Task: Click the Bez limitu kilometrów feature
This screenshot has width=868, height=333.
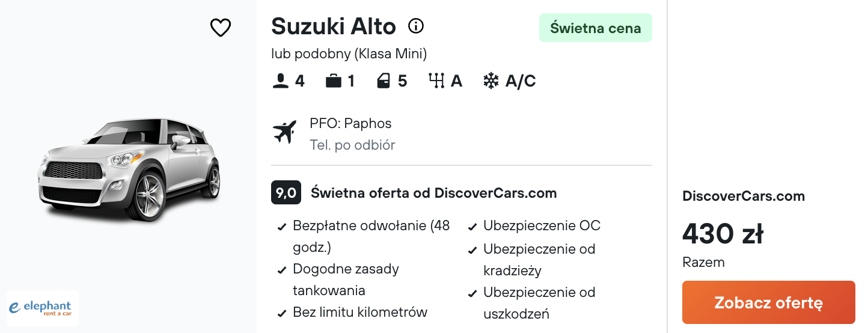Action: click(360, 312)
